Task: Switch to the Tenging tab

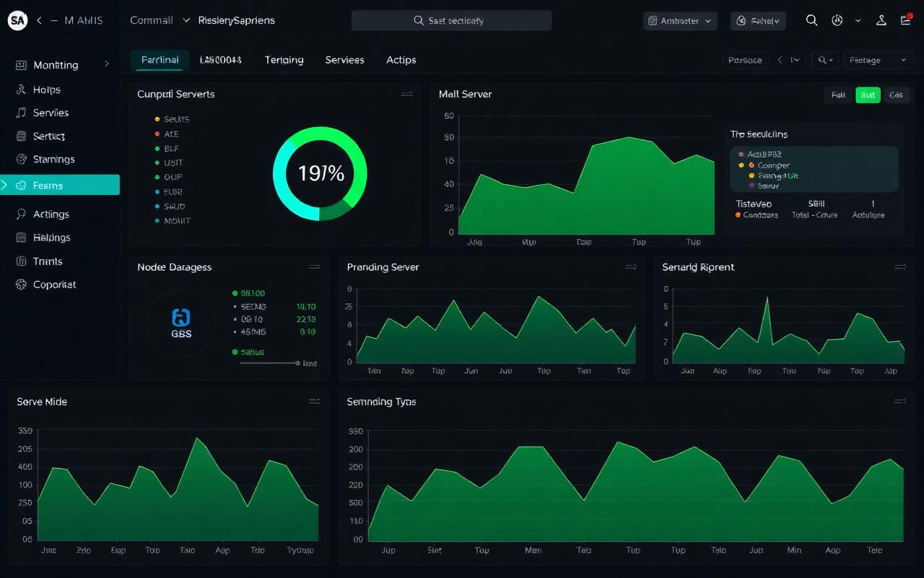Action: (x=284, y=60)
